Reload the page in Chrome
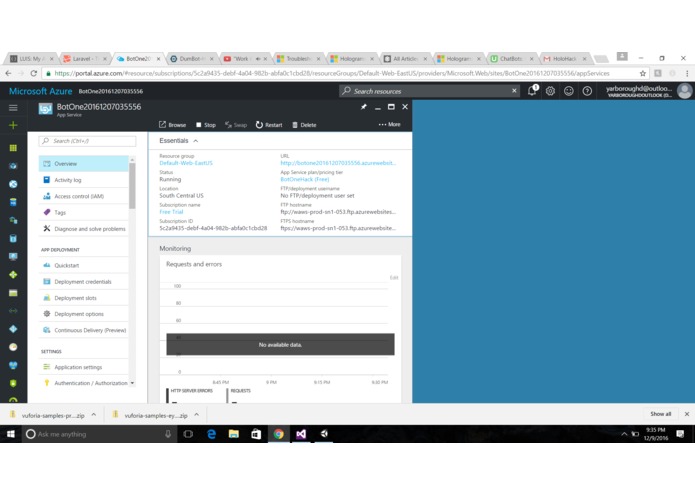This screenshot has height=494, width=695. click(x=34, y=73)
